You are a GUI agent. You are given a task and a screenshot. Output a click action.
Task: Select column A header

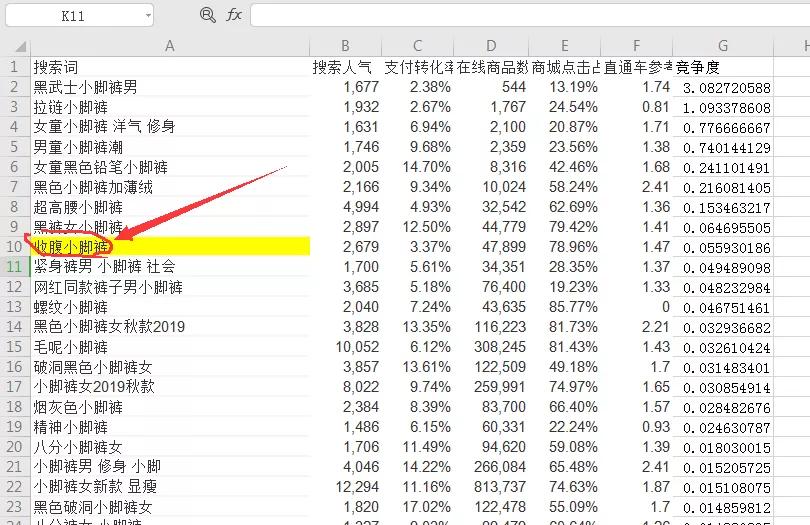(170, 46)
